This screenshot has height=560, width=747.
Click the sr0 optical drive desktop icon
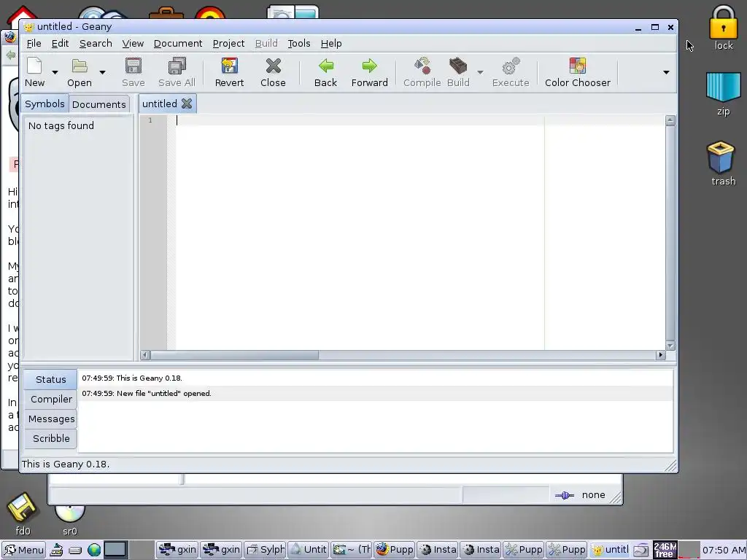69,520
